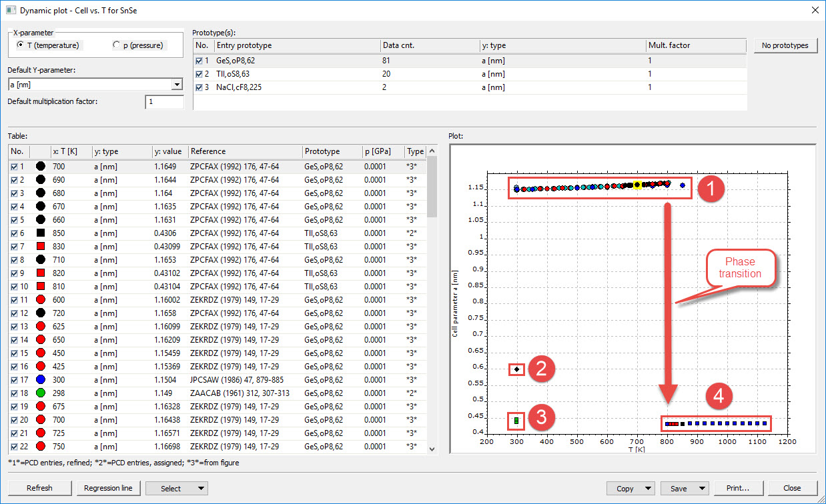Select the T (temperature) radio button
The height and width of the screenshot is (504, 826).
21,45
